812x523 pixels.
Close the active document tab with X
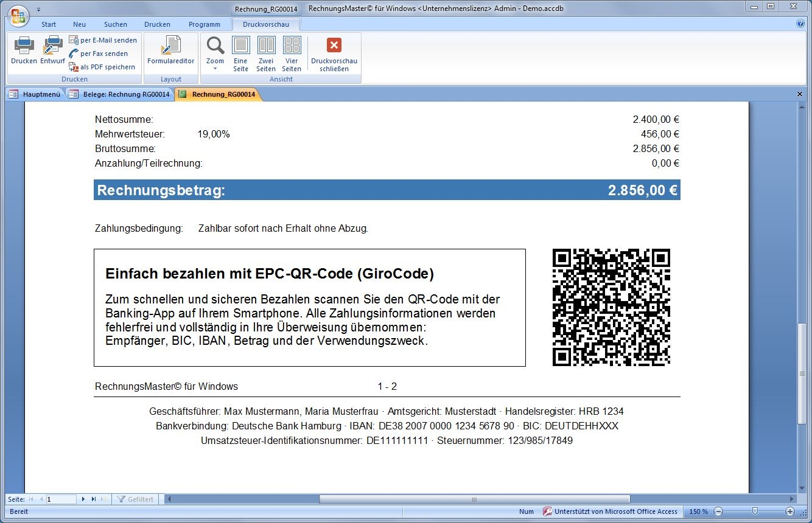(800, 94)
